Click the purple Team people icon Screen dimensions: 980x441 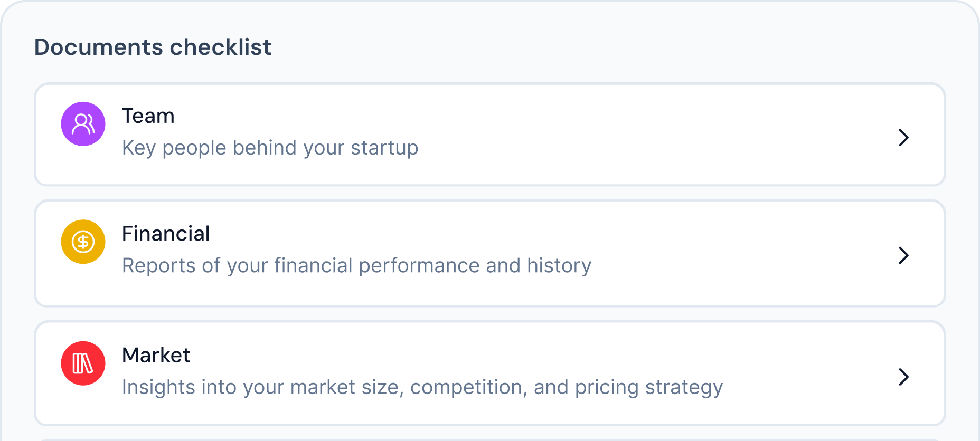coord(83,124)
